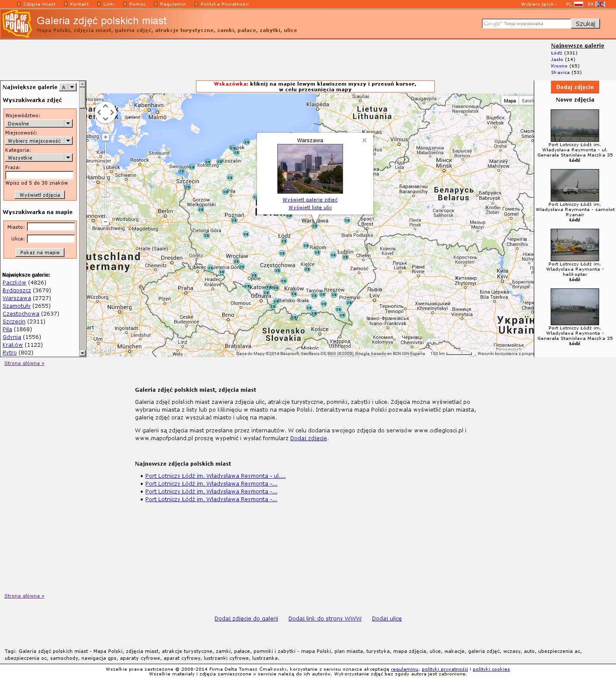The height and width of the screenshot is (678, 616).
Task: Click the Wyświetl galerię zdjęć link in popup
Action: point(310,200)
